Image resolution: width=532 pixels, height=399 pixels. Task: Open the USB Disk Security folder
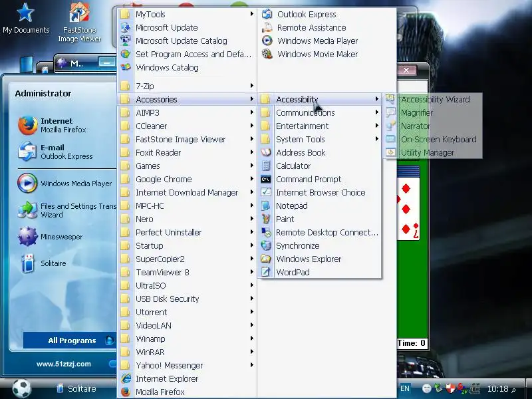[187, 299]
